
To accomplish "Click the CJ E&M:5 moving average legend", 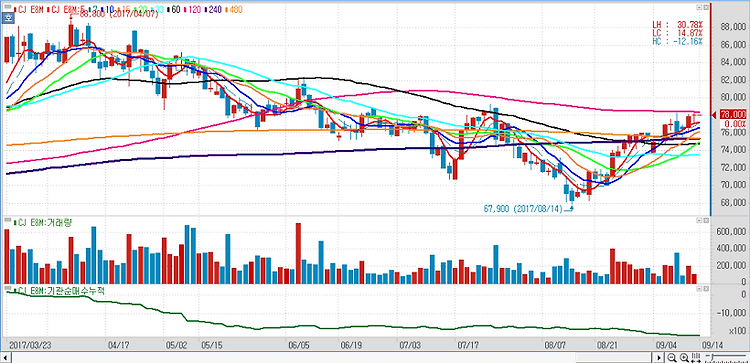I will (66, 9).
